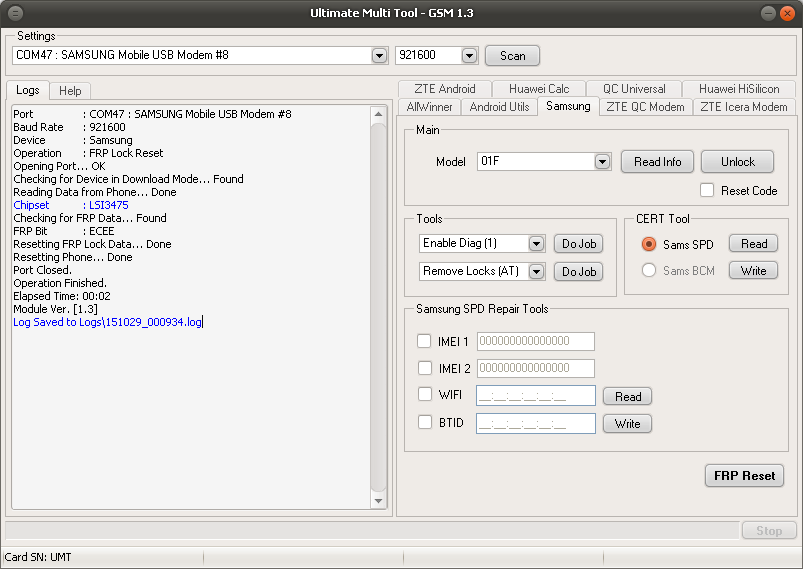Click the 'Log Saved to Logs\151029_000934.log' line
The height and width of the screenshot is (569, 803).
(x=108, y=322)
